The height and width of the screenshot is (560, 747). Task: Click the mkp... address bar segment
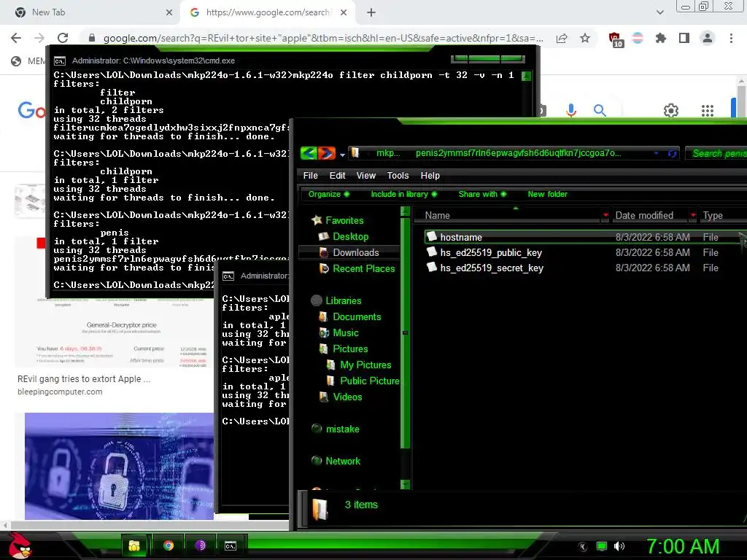(x=388, y=153)
